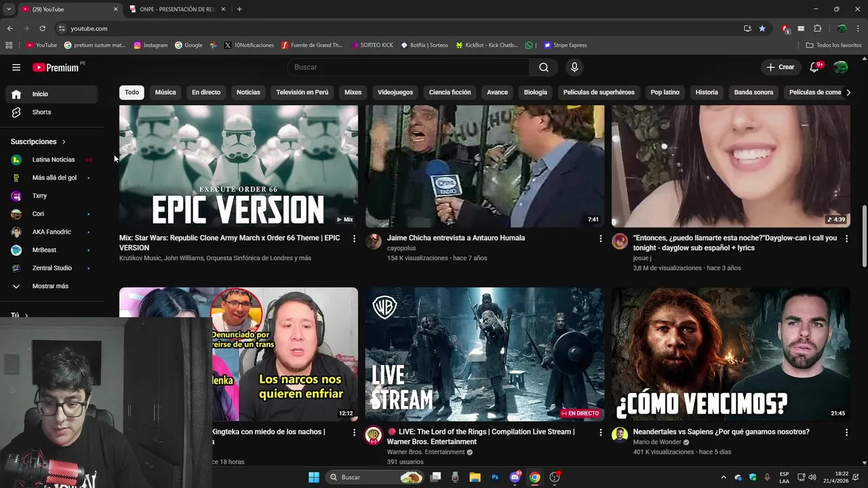
Task: Click the josue j channel avatar
Action: click(620, 241)
